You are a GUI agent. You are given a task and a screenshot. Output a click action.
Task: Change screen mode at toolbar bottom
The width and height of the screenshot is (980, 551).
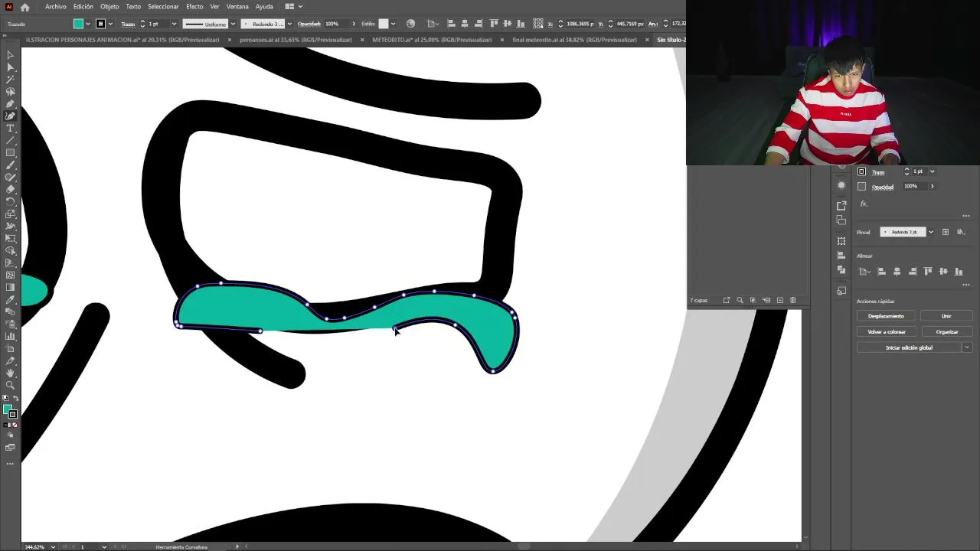(10, 448)
